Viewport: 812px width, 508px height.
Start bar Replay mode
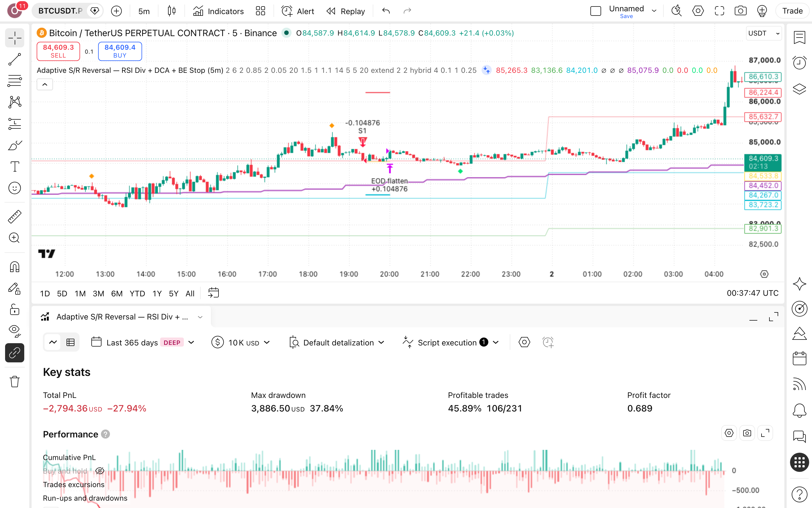346,11
